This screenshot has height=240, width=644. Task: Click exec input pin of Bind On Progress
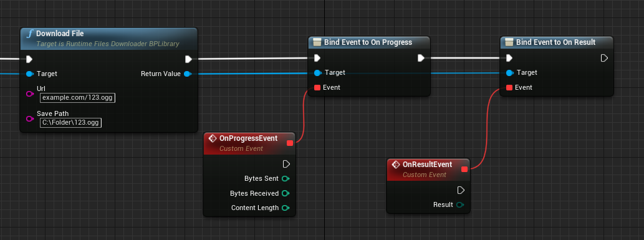coord(317,58)
